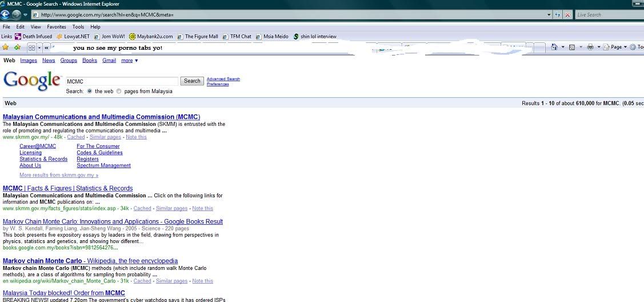The height and width of the screenshot is (302, 644).
Task: Click the browser Back arrow button
Action: (6, 15)
